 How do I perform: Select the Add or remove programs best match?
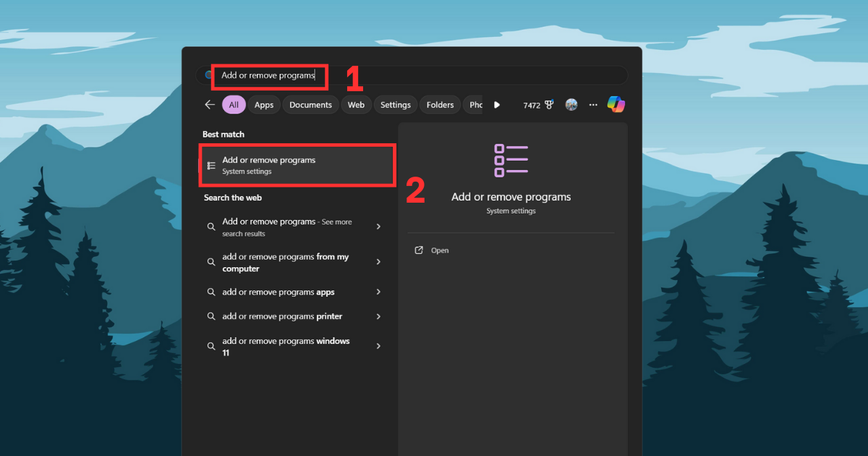(297, 165)
